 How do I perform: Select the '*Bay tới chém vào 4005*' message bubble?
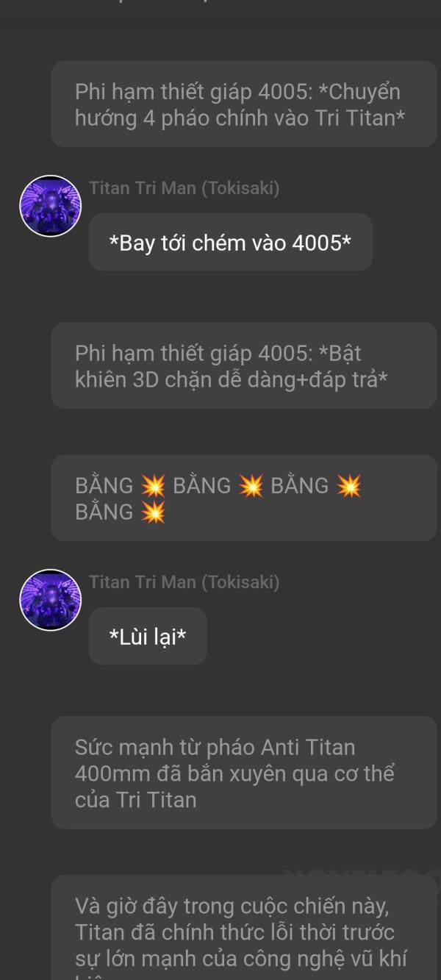pos(230,243)
